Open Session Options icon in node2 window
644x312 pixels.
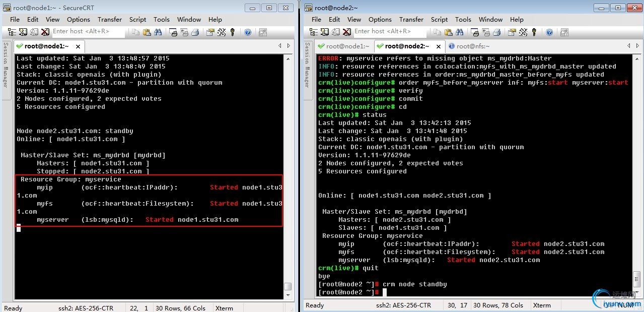pos(512,32)
